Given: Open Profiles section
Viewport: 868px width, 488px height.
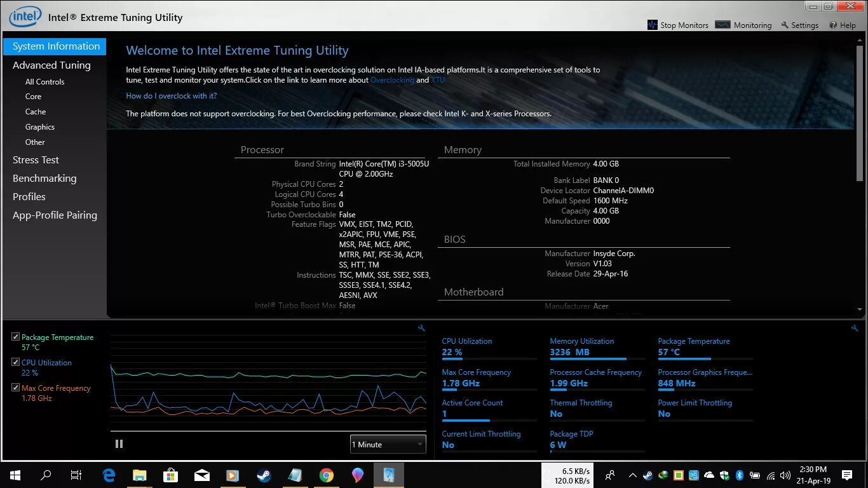Looking at the screenshot, I should (29, 197).
